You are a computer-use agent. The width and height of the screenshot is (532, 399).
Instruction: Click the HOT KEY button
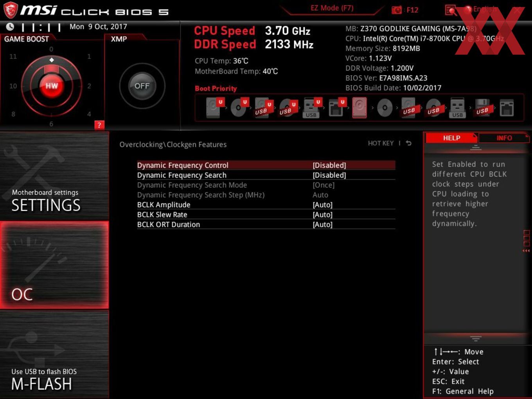point(381,143)
